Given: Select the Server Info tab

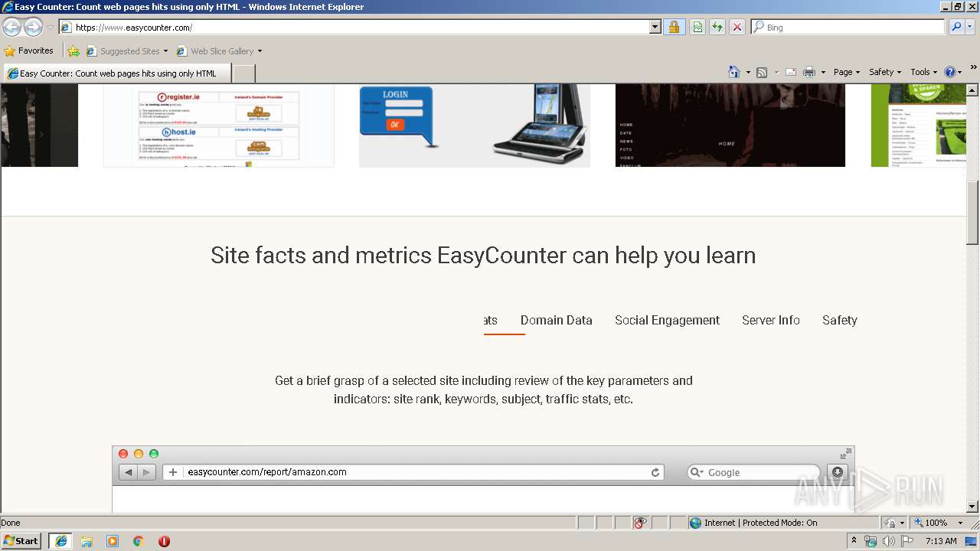Looking at the screenshot, I should click(771, 321).
